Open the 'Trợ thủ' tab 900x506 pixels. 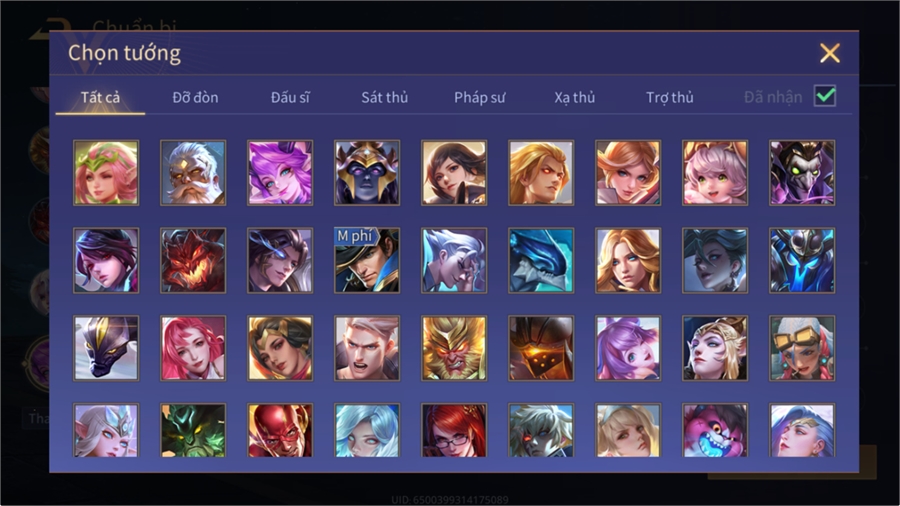670,98
